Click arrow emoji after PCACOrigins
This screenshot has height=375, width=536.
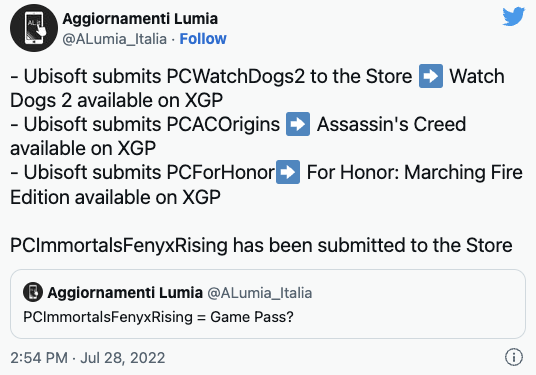click(x=298, y=124)
